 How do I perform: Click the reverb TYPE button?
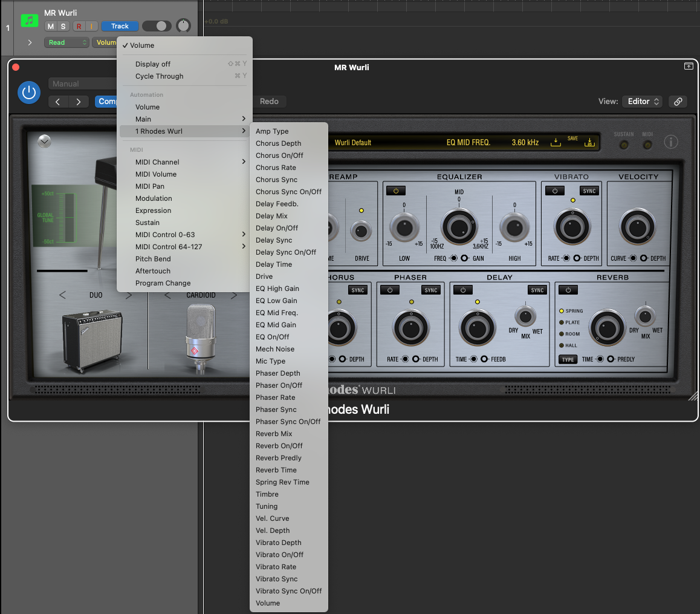[568, 359]
